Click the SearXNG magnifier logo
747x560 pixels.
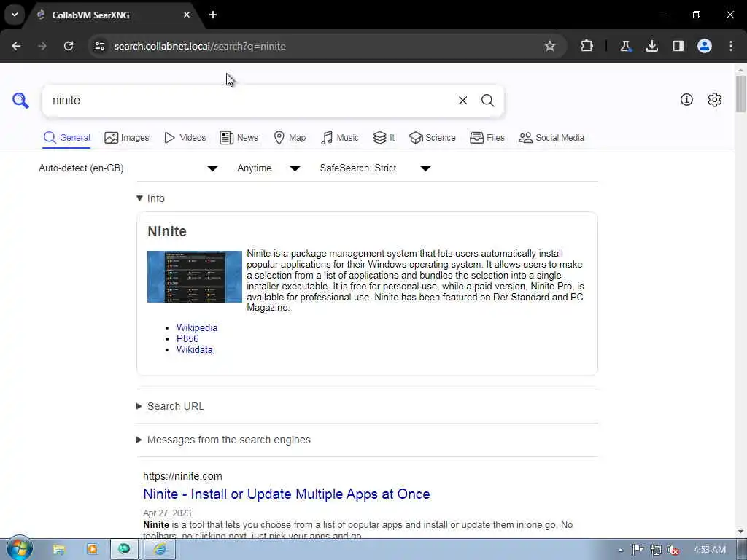(20, 101)
